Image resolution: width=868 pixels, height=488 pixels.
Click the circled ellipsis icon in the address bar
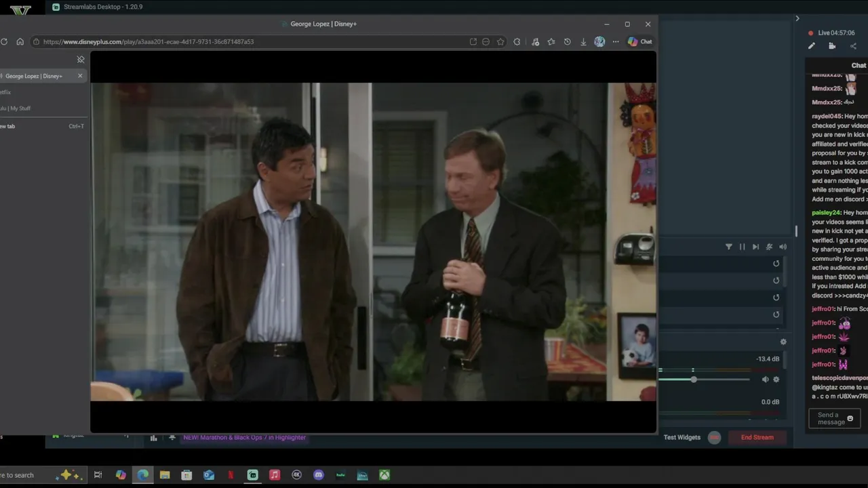[486, 41]
